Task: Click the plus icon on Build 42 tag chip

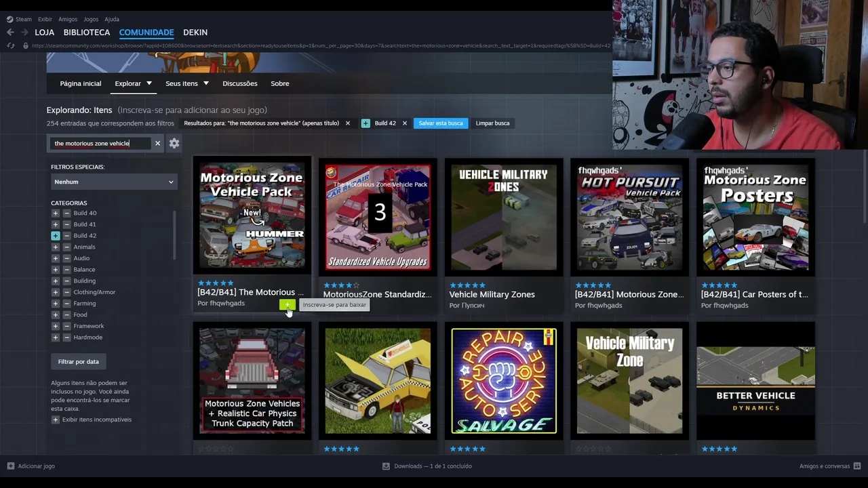Action: (366, 123)
